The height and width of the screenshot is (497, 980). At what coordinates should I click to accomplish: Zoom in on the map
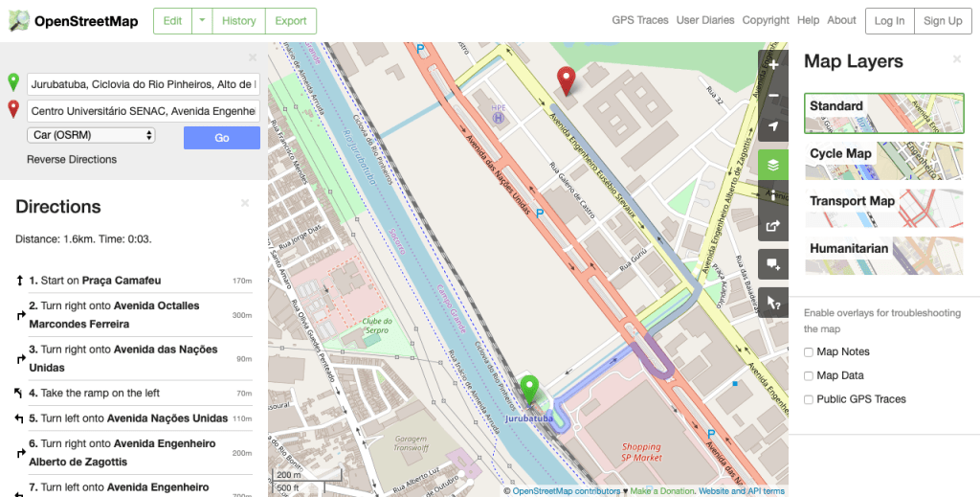coord(773,65)
